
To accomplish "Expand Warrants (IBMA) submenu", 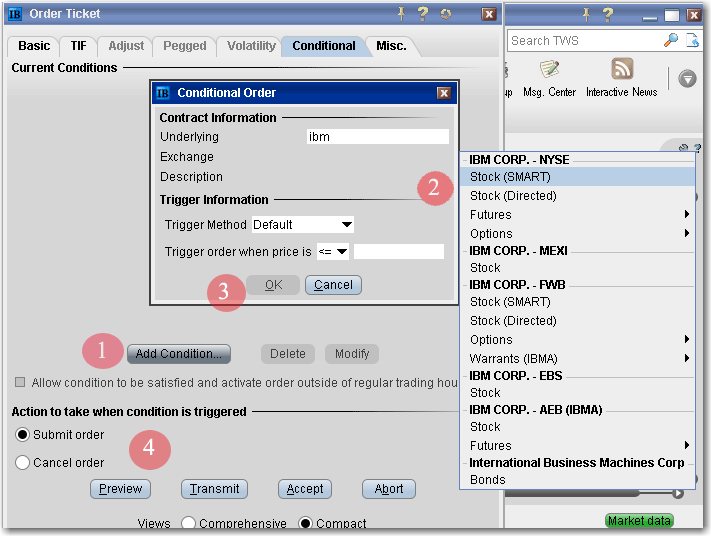I will 577,359.
